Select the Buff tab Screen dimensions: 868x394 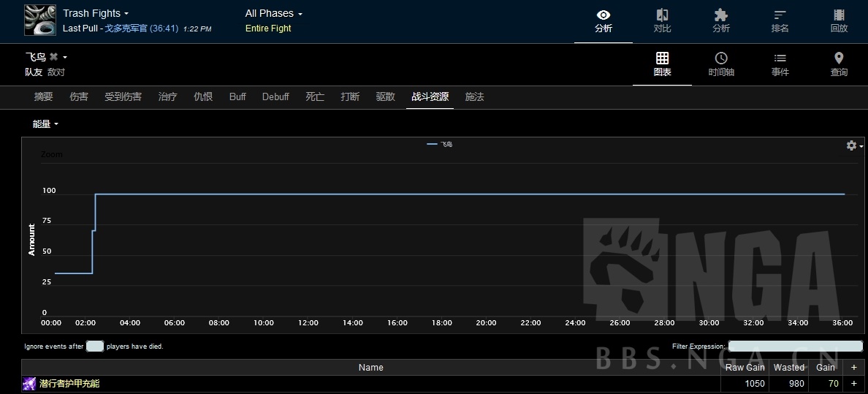tap(237, 97)
